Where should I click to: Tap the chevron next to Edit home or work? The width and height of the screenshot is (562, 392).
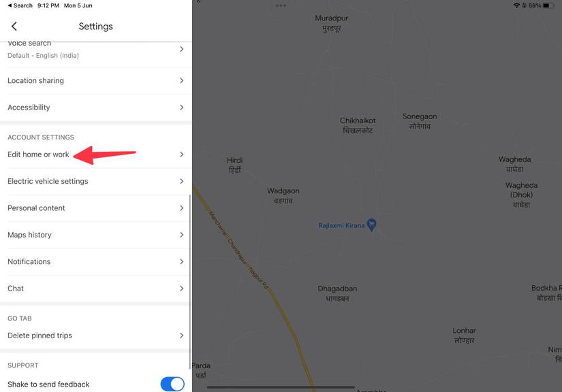click(182, 154)
